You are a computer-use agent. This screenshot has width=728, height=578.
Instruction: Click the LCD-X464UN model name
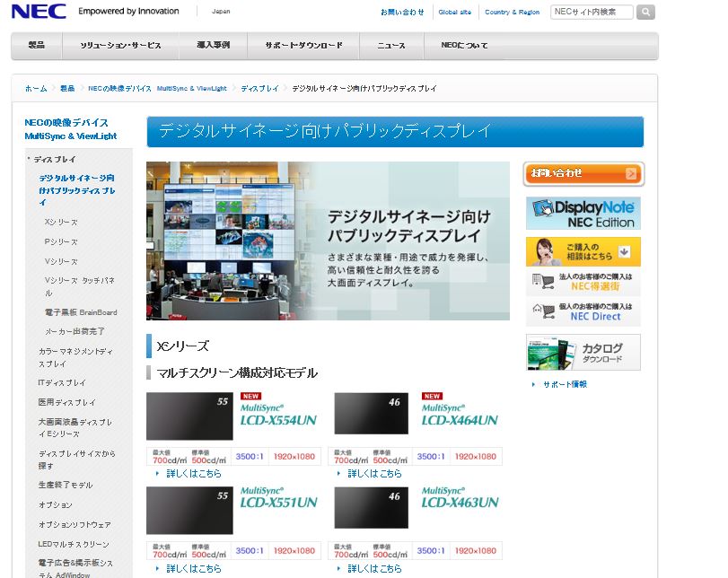click(x=460, y=420)
